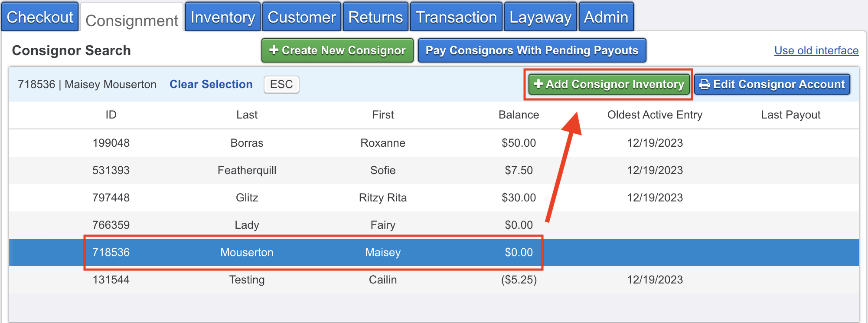Open the Transaction tab
The height and width of the screenshot is (323, 868).
(x=456, y=17)
